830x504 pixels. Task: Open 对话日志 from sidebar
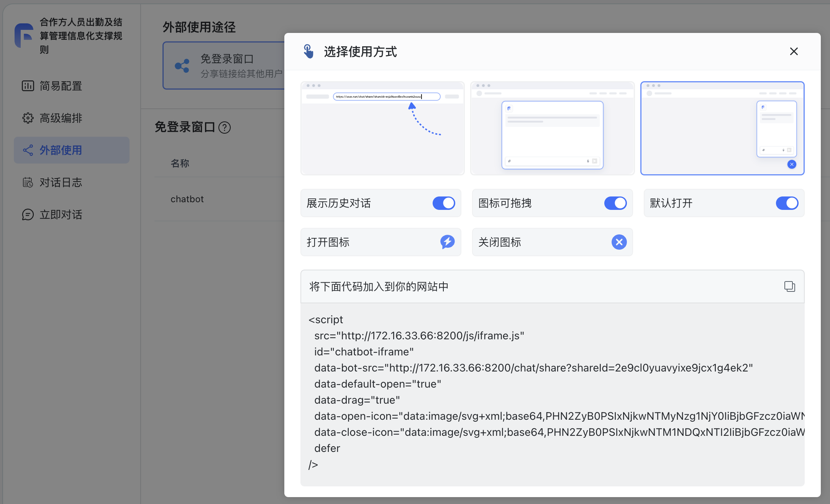(x=61, y=182)
